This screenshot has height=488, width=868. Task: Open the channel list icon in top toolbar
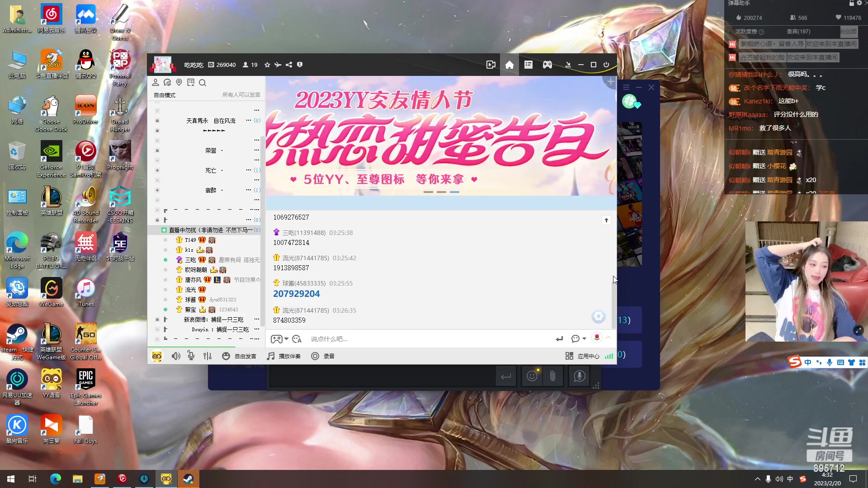click(528, 65)
